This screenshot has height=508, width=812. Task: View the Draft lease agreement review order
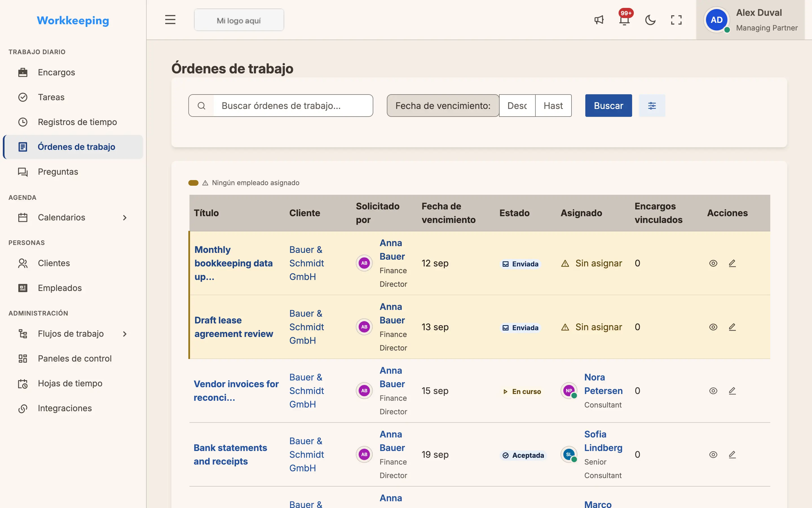(x=713, y=327)
